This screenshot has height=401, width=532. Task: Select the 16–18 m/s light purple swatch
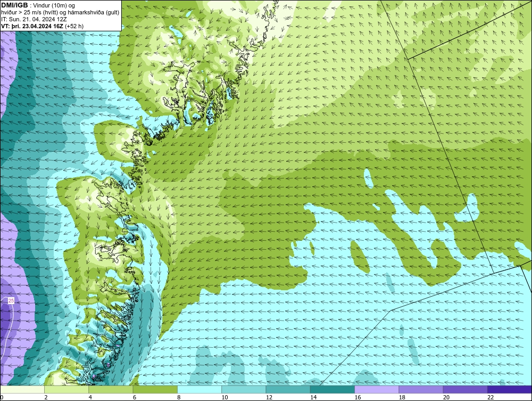click(x=377, y=389)
